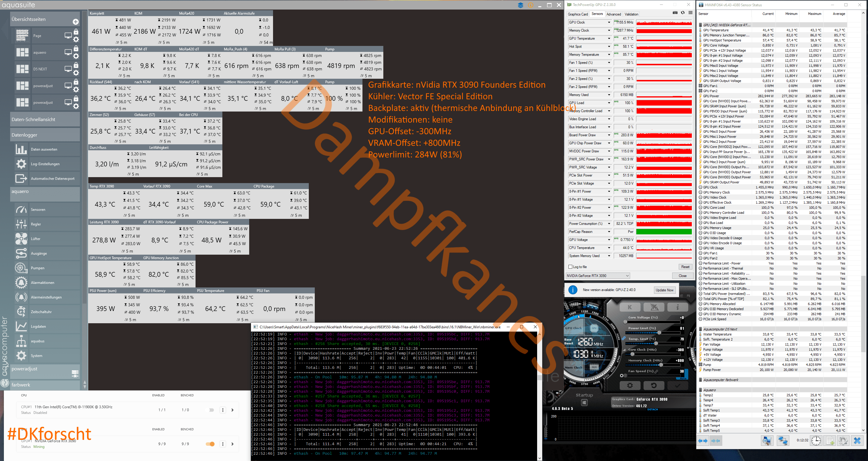Open Automatischer Datenexport icon
The width and height of the screenshot is (868, 461).
point(21,178)
